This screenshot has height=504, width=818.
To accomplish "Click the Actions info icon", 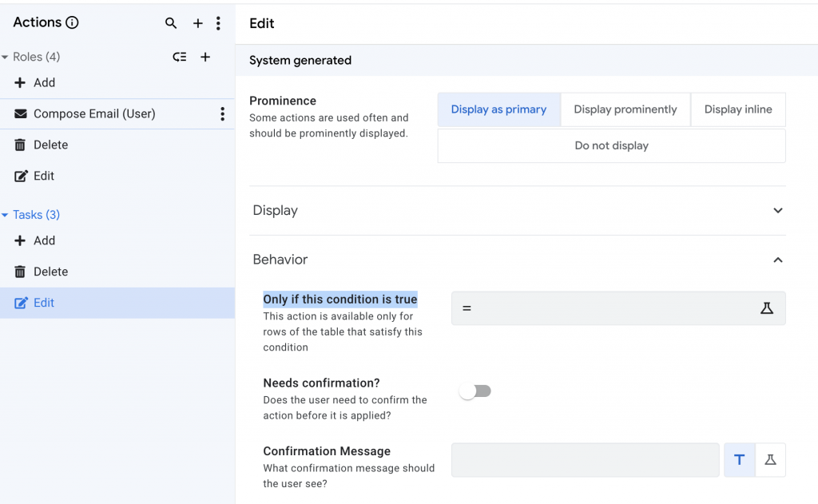I will [x=72, y=22].
